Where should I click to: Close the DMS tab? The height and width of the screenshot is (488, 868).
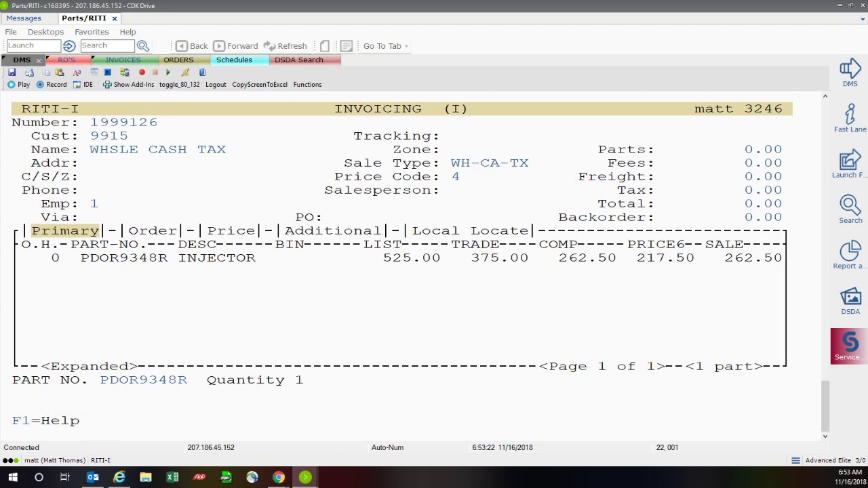pos(39,60)
